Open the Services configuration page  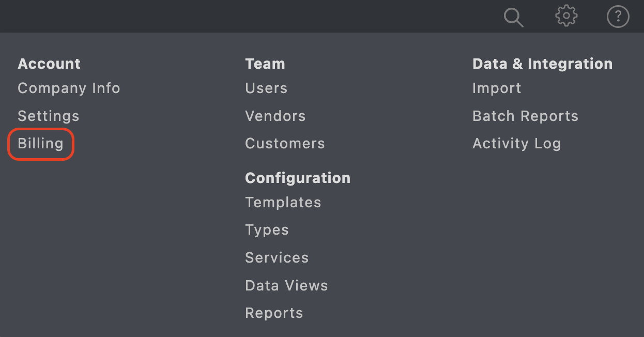[x=277, y=258]
